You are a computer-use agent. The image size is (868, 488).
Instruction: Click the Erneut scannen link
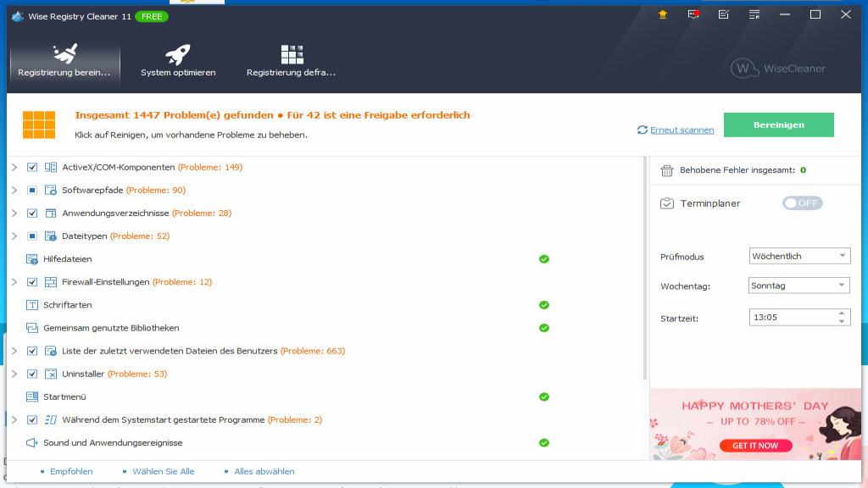click(682, 130)
